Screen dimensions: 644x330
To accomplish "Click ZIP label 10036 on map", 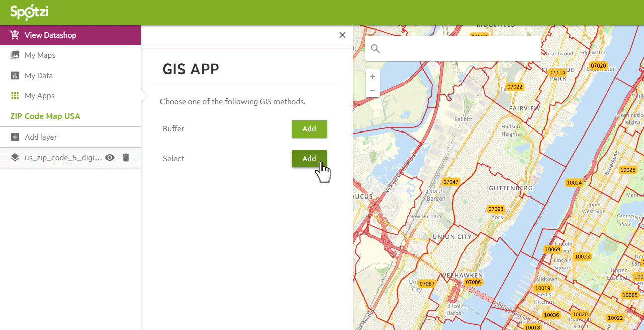I will click(x=551, y=315).
